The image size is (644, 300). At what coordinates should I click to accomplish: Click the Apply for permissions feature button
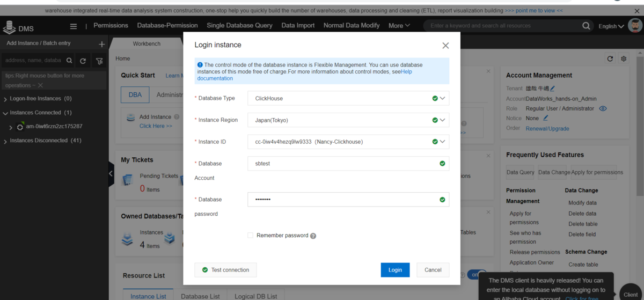coord(597,172)
